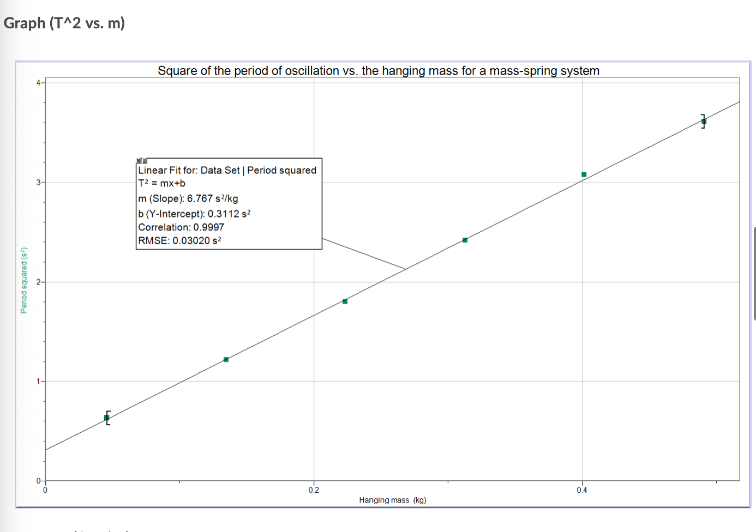Select the green data point near 2.4 s²
The width and height of the screenshot is (756, 532).
(x=465, y=240)
